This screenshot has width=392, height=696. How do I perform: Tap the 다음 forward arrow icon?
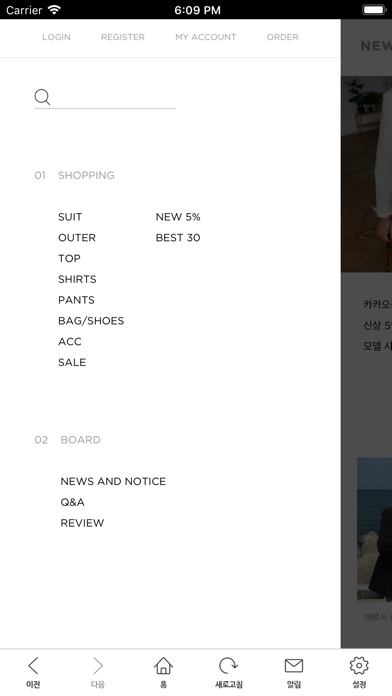[98, 666]
